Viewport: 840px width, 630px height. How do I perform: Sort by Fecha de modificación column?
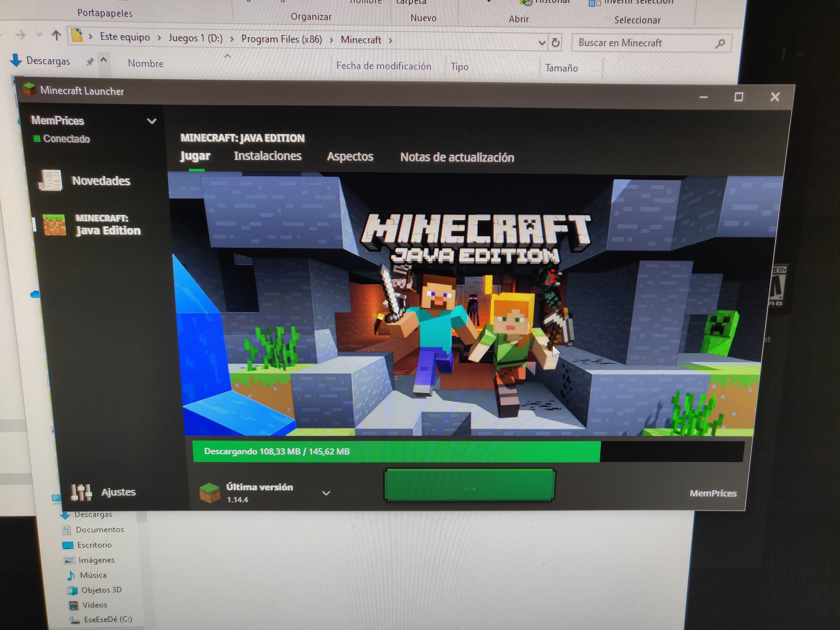pyautogui.click(x=384, y=66)
